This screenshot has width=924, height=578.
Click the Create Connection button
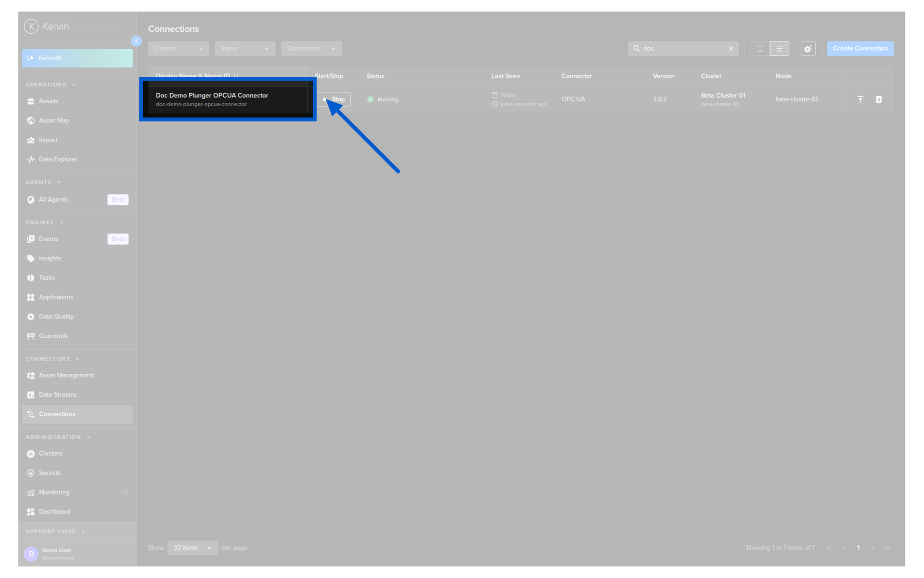860,49
